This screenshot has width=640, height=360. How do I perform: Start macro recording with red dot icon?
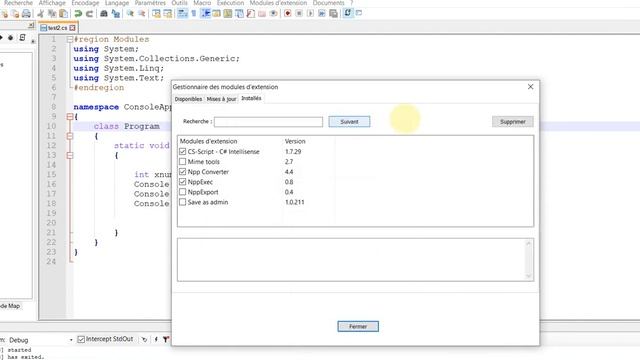click(288, 13)
